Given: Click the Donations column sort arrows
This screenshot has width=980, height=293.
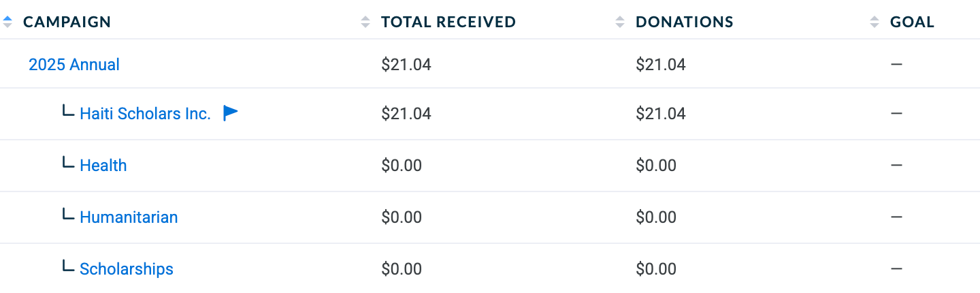Looking at the screenshot, I should pos(620,22).
